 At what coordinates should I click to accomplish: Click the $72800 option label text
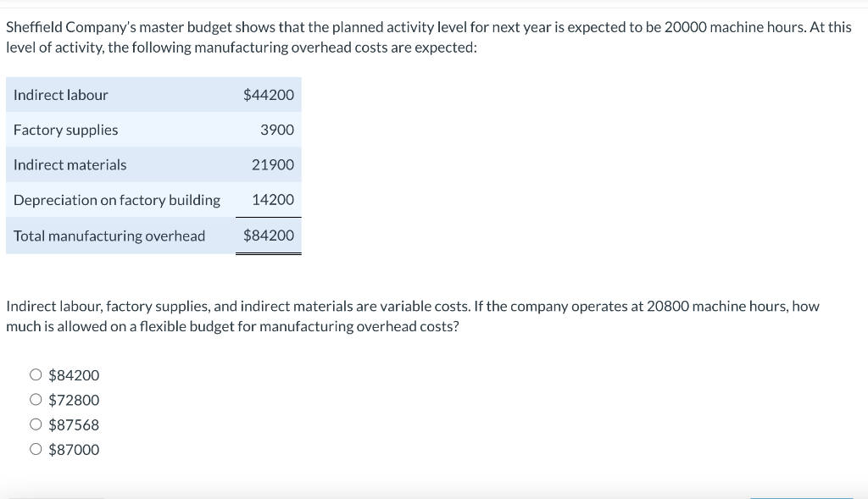(74, 399)
